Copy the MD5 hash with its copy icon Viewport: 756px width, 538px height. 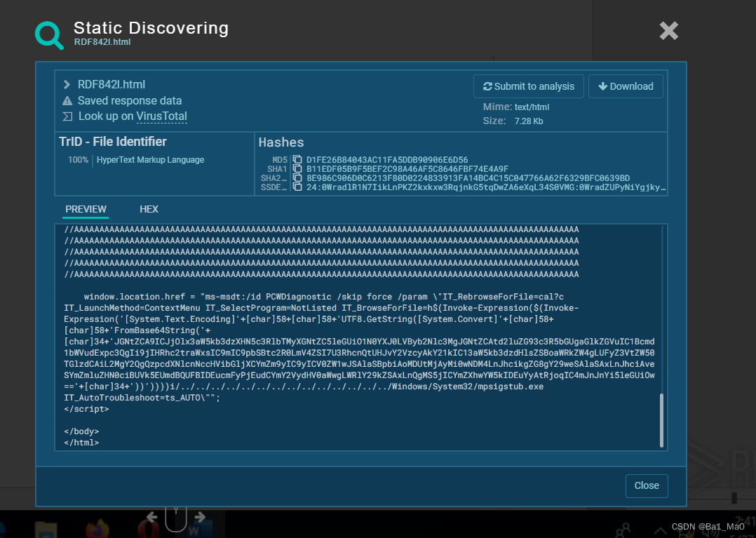click(x=297, y=159)
